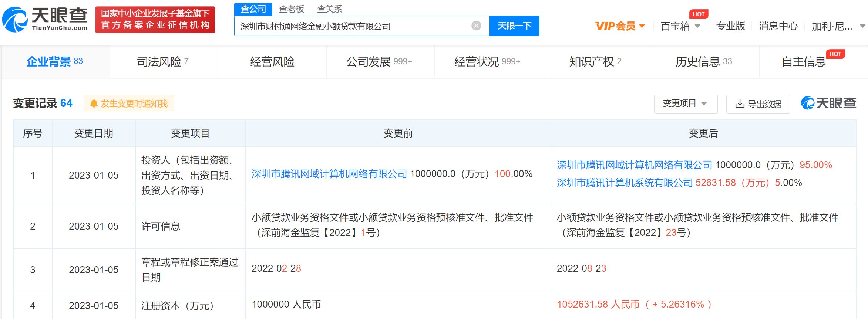Switch to the 查老板 search tab
Screen dimensions: 868x319
point(292,9)
